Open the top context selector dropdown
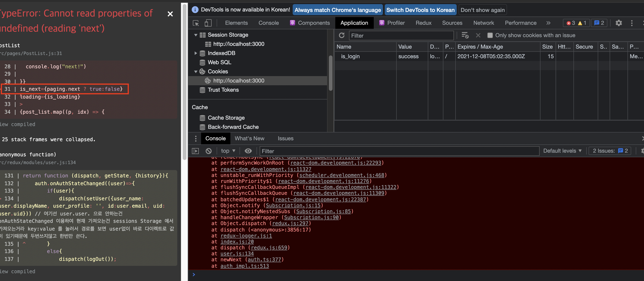 coord(228,151)
